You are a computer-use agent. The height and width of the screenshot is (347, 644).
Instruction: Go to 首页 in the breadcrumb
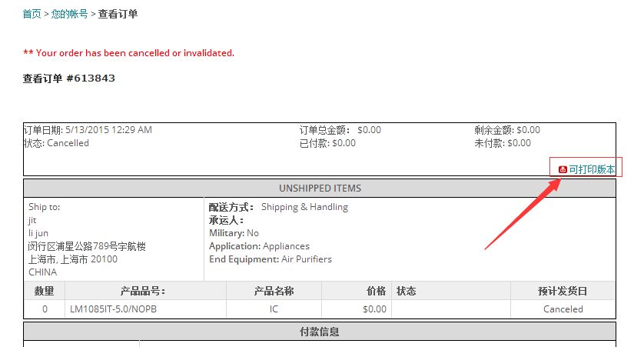[x=32, y=14]
